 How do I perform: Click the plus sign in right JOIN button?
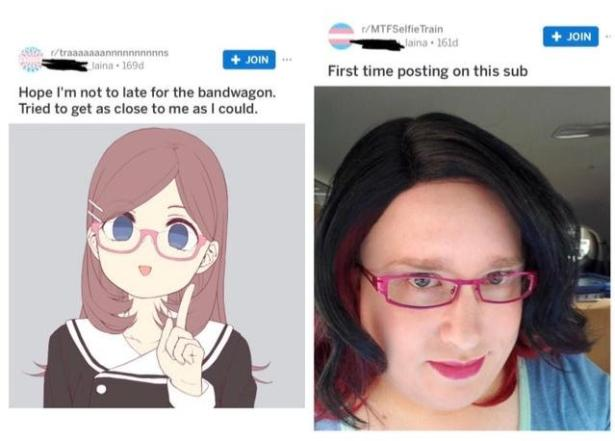coord(557,36)
